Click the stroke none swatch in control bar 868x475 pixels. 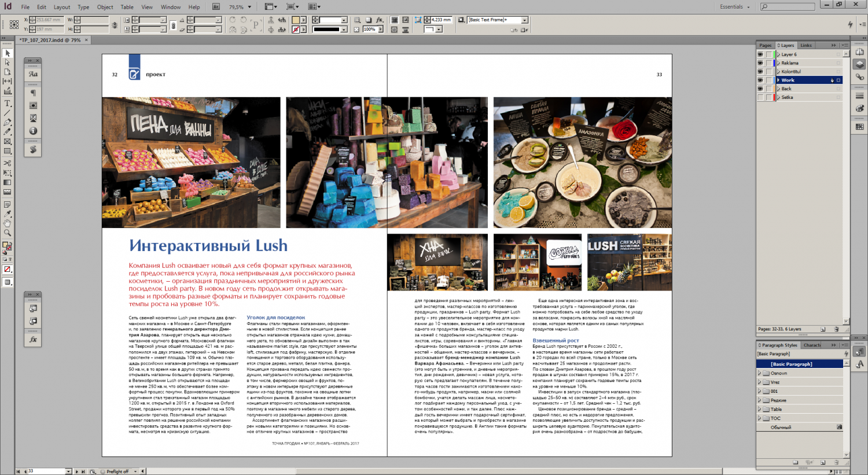[x=296, y=29]
